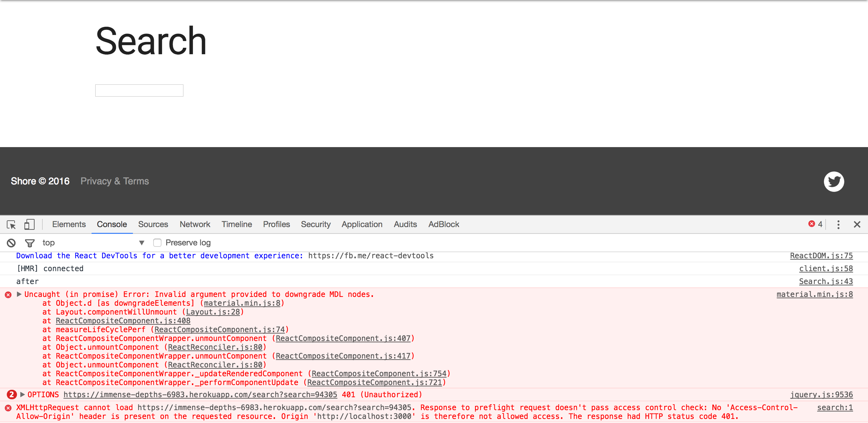Expand the Uncaught in promise error triangle

pos(19,294)
